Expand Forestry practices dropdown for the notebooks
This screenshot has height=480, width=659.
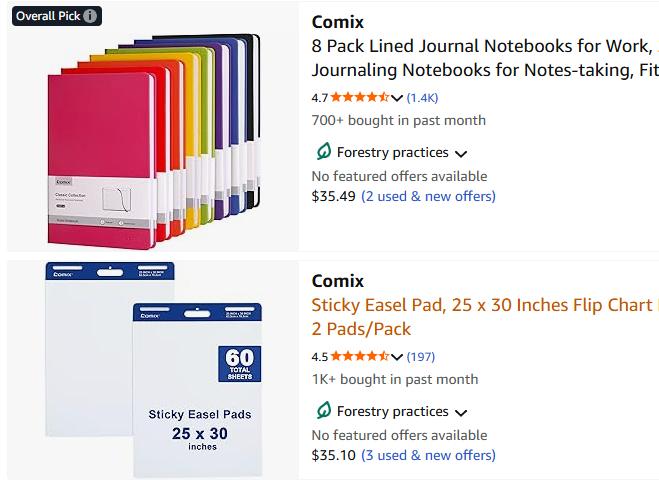(x=461, y=154)
